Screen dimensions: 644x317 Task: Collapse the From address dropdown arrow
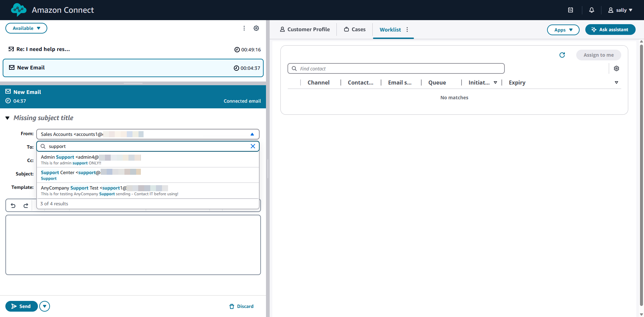click(x=252, y=134)
